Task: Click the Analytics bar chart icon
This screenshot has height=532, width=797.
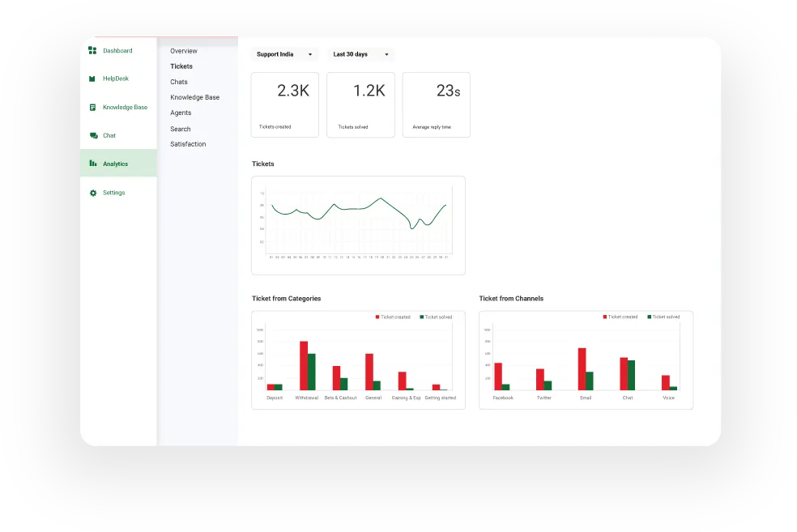Action: [x=92, y=164]
